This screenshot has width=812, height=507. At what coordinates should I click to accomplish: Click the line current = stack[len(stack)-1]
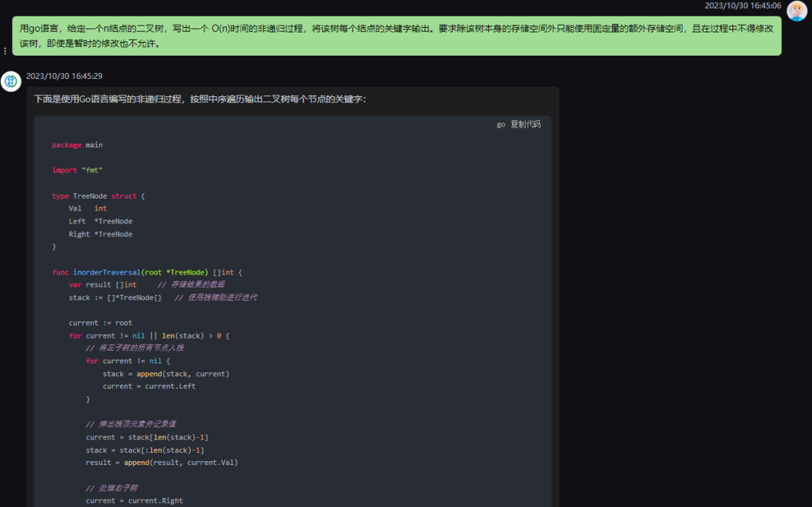click(x=147, y=438)
